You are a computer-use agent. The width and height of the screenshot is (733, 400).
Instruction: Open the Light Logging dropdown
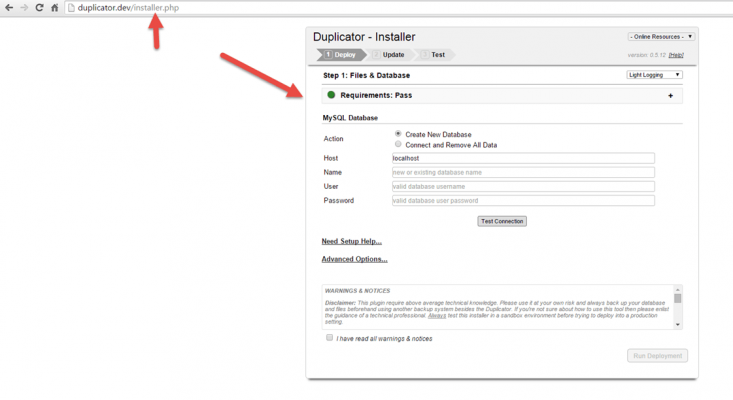point(654,75)
